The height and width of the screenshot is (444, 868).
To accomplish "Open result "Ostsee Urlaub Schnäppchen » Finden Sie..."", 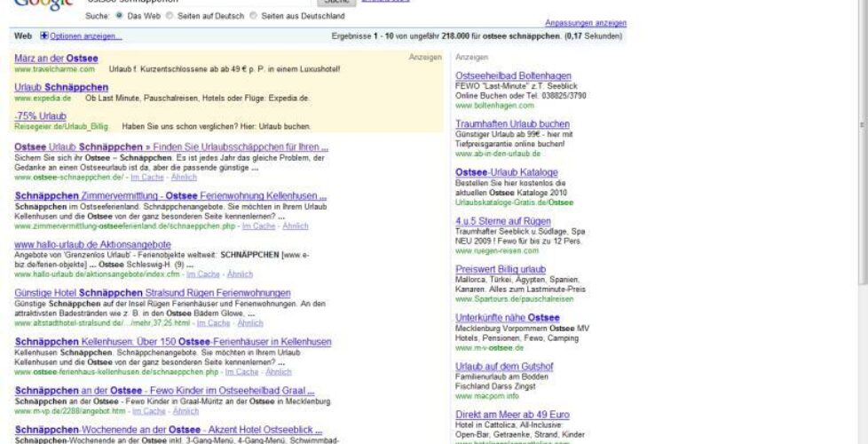I will (x=171, y=147).
